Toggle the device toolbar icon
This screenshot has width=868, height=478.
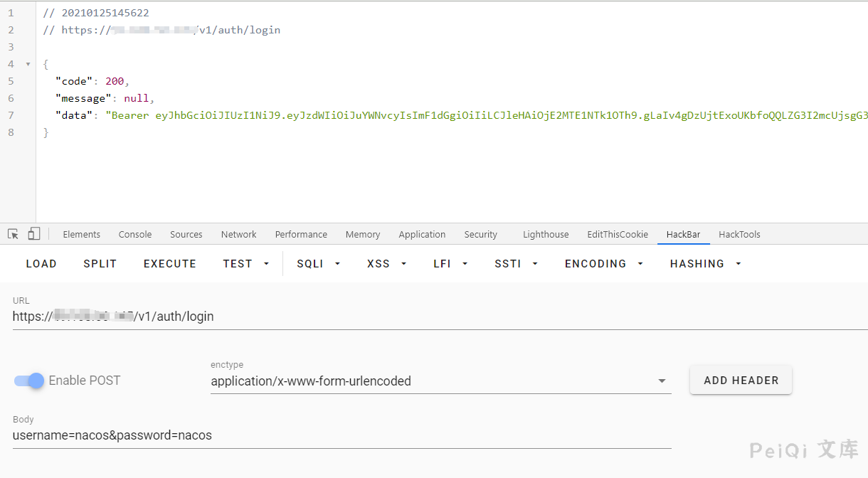34,234
